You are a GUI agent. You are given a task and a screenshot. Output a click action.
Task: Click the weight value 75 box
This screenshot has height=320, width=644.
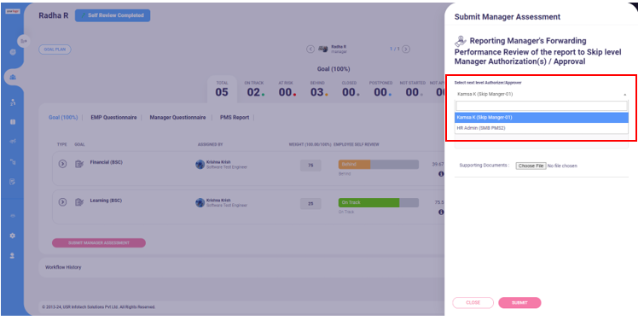pyautogui.click(x=310, y=166)
